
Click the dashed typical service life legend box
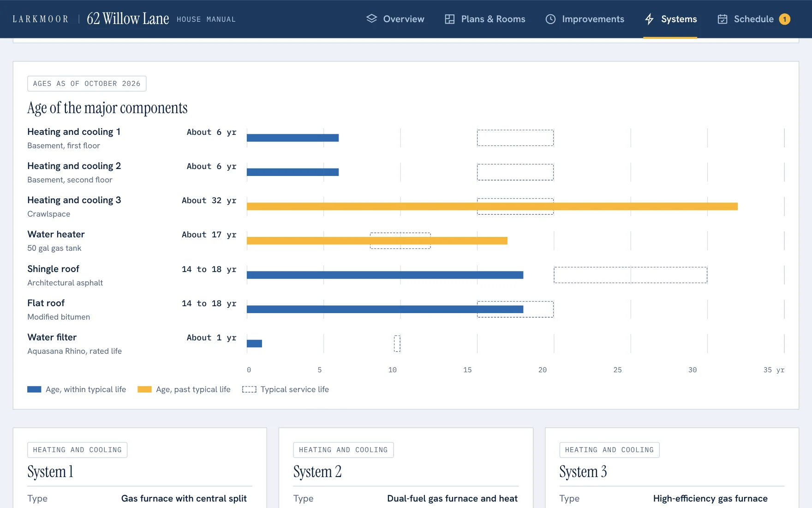pyautogui.click(x=249, y=389)
